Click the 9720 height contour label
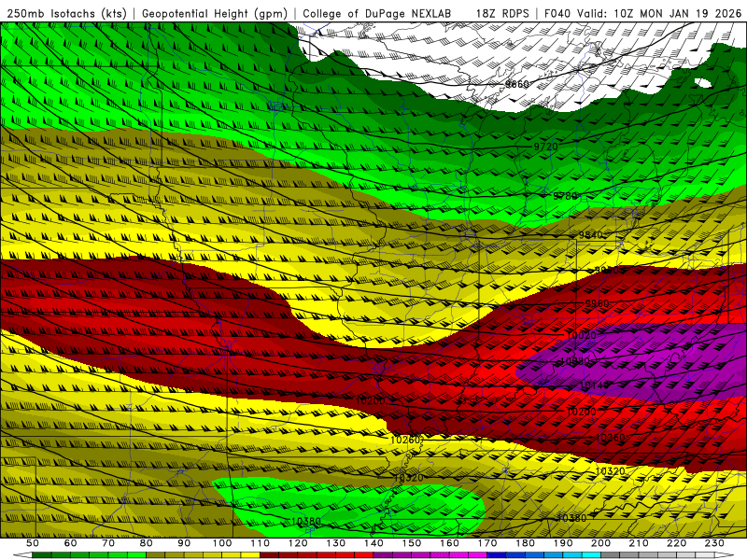Image resolution: width=747 pixels, height=560 pixels. tap(545, 147)
